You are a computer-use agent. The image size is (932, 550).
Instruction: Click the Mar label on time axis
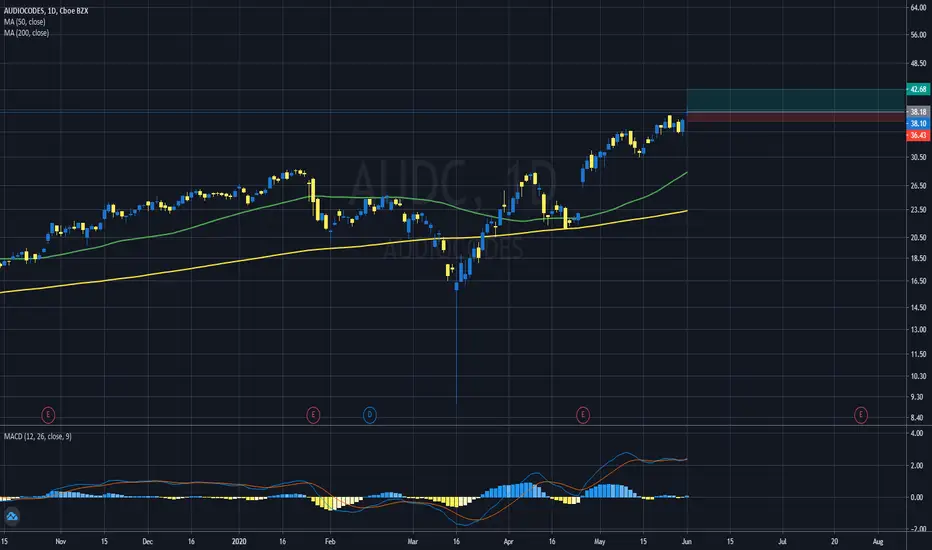click(x=413, y=541)
